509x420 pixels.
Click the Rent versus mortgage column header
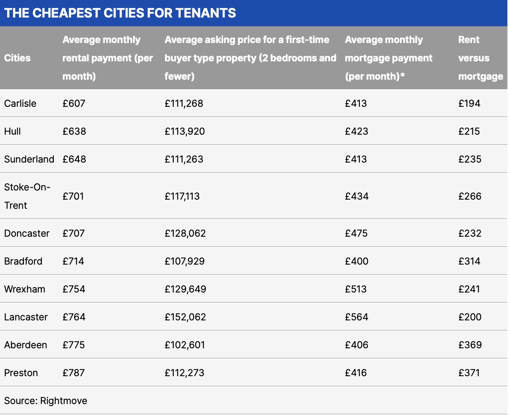click(x=480, y=58)
